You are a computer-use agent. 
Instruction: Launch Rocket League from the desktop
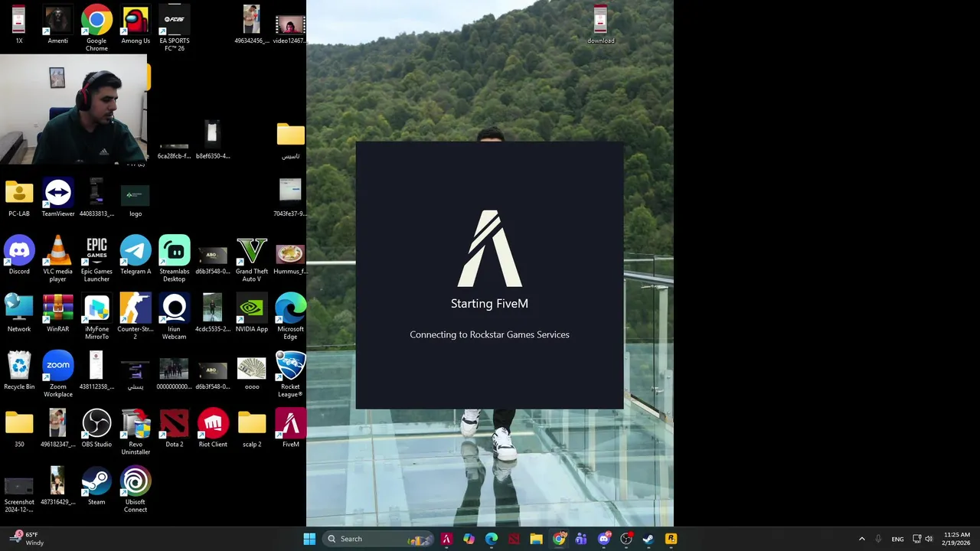(291, 375)
